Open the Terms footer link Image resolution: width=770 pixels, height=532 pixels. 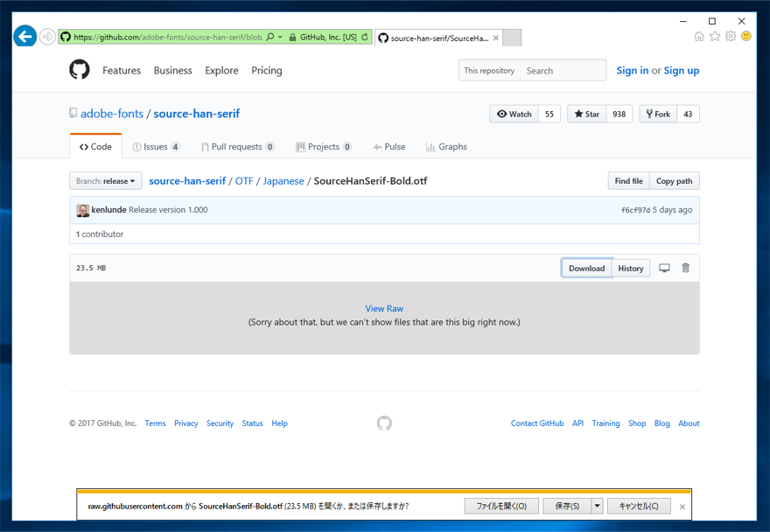pyautogui.click(x=155, y=423)
